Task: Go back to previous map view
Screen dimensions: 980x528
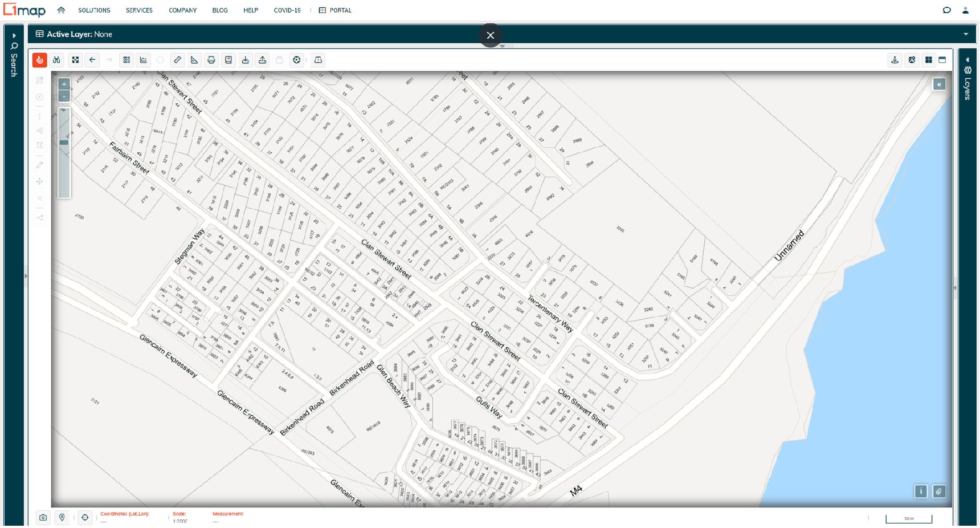Action: tap(92, 60)
